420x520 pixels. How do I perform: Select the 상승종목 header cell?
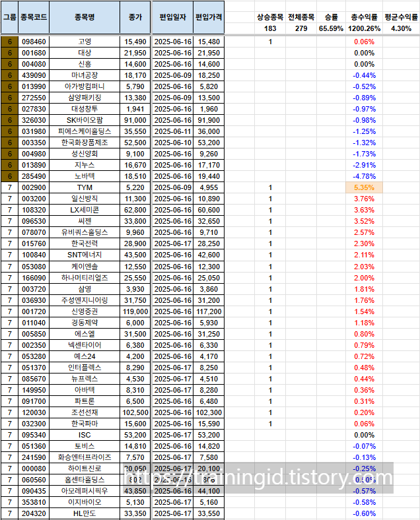click(x=270, y=17)
